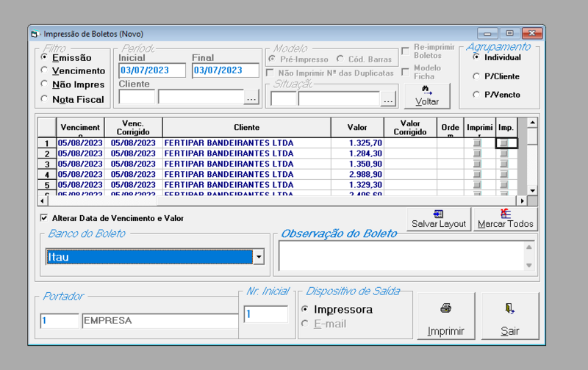Choose Individual grouping option

476,57
